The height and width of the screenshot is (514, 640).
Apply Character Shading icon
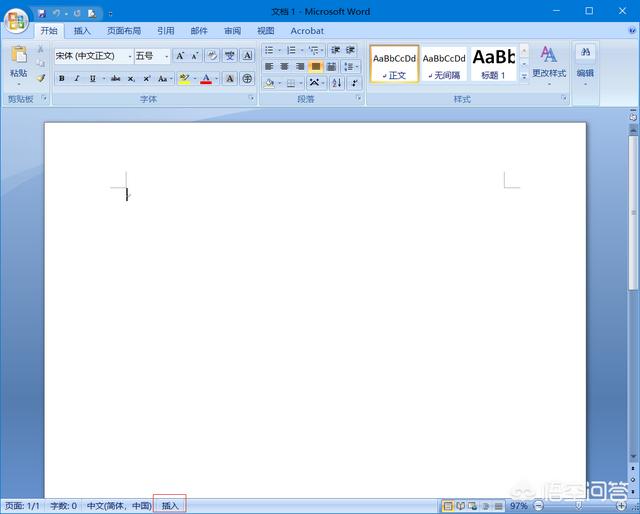point(230,78)
